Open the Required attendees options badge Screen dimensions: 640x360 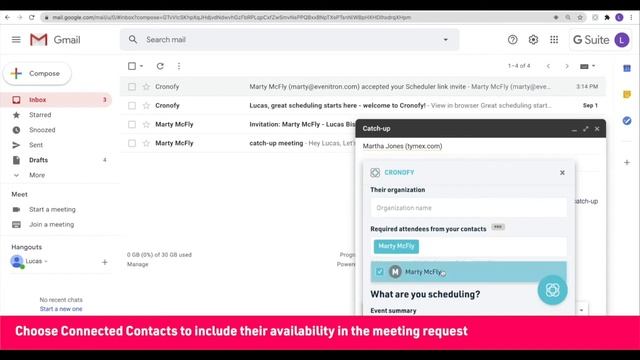click(498, 227)
